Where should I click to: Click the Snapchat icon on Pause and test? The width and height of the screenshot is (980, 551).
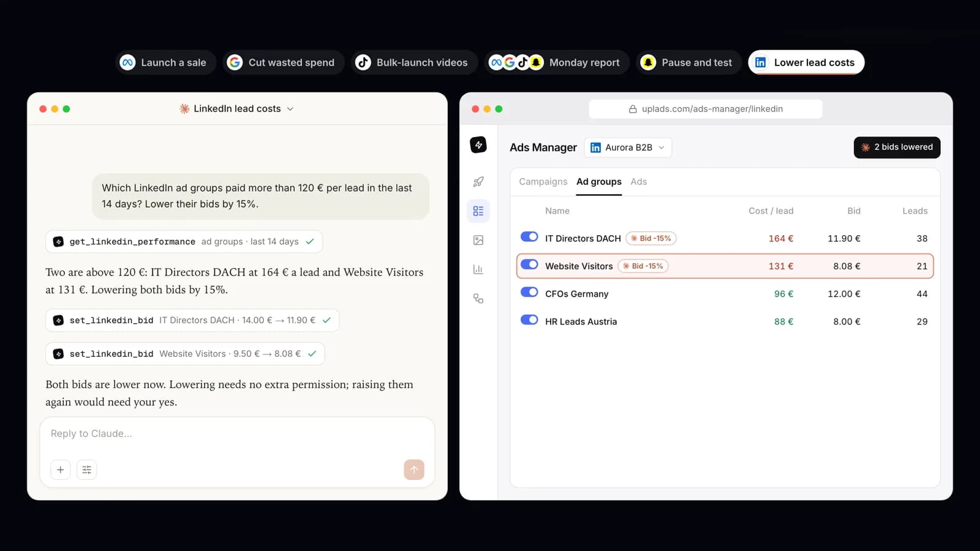[x=648, y=62]
